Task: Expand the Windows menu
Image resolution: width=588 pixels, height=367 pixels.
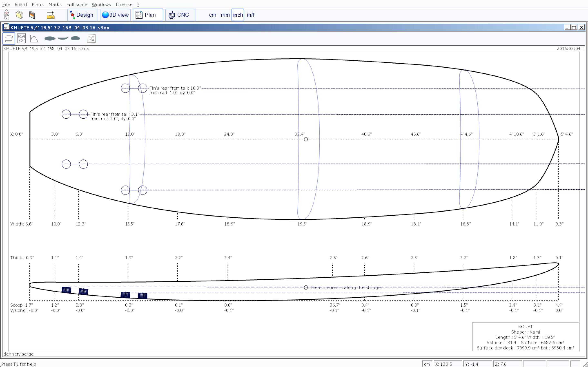Action: [101, 4]
